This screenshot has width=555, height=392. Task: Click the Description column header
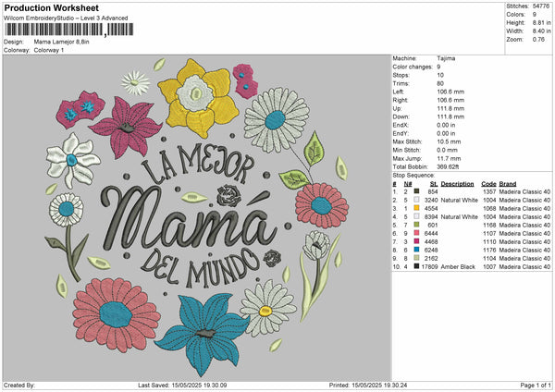457,182
